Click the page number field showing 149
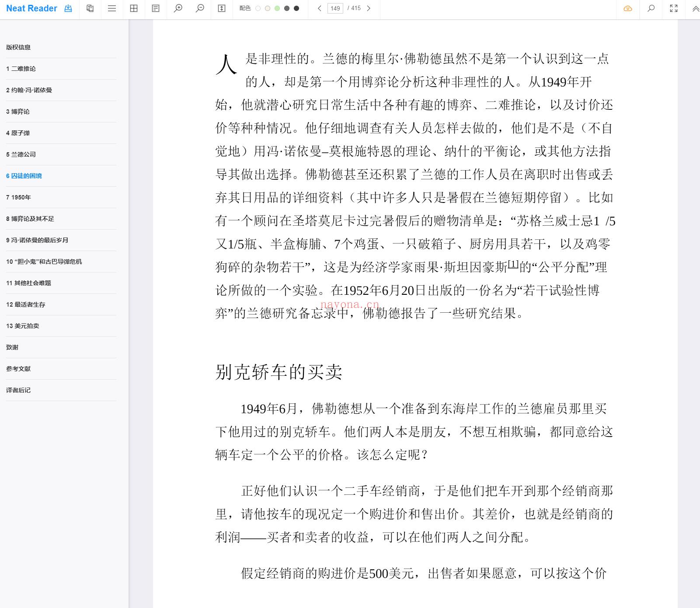 (335, 8)
